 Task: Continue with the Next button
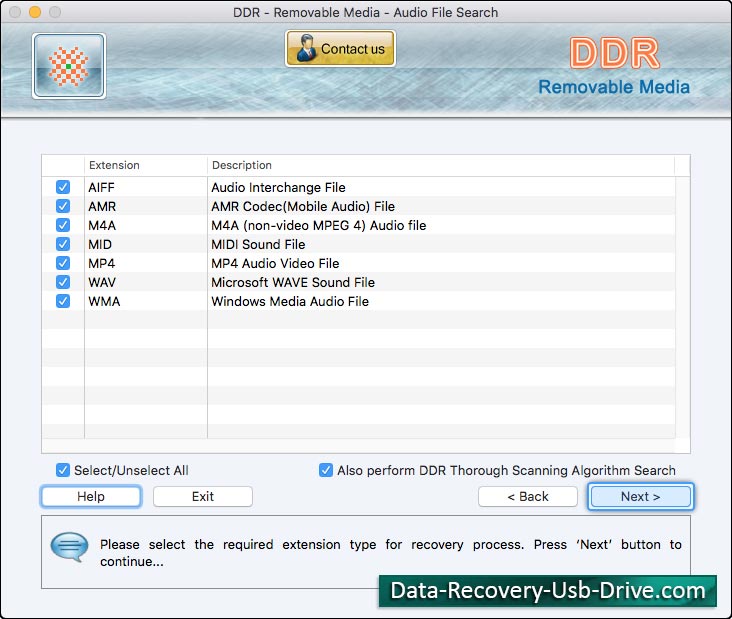click(640, 496)
